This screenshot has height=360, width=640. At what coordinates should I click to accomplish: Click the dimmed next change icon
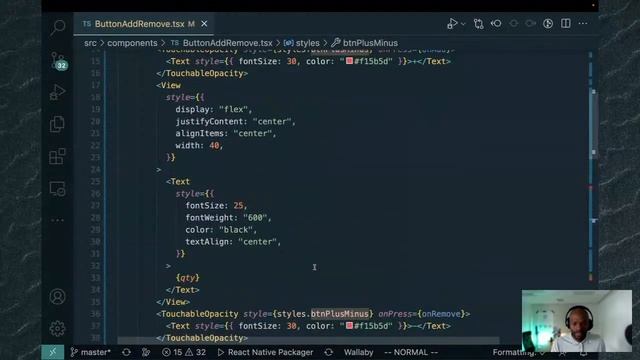click(530, 24)
